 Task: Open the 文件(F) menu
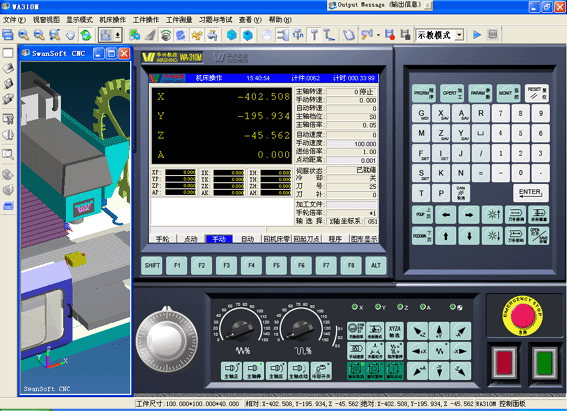click(14, 20)
